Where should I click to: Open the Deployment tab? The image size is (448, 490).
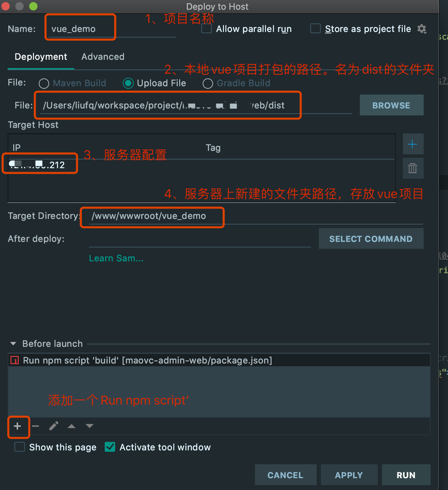[x=41, y=57]
